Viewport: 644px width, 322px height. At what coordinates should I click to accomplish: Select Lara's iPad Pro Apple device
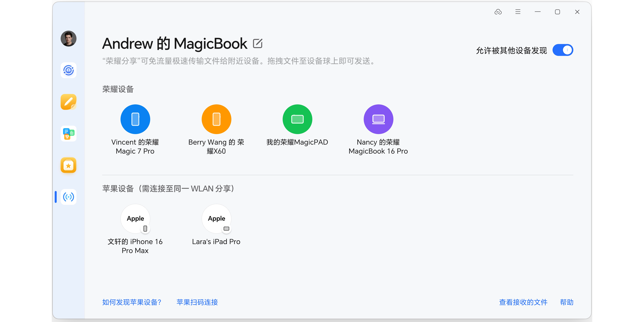pos(216,219)
